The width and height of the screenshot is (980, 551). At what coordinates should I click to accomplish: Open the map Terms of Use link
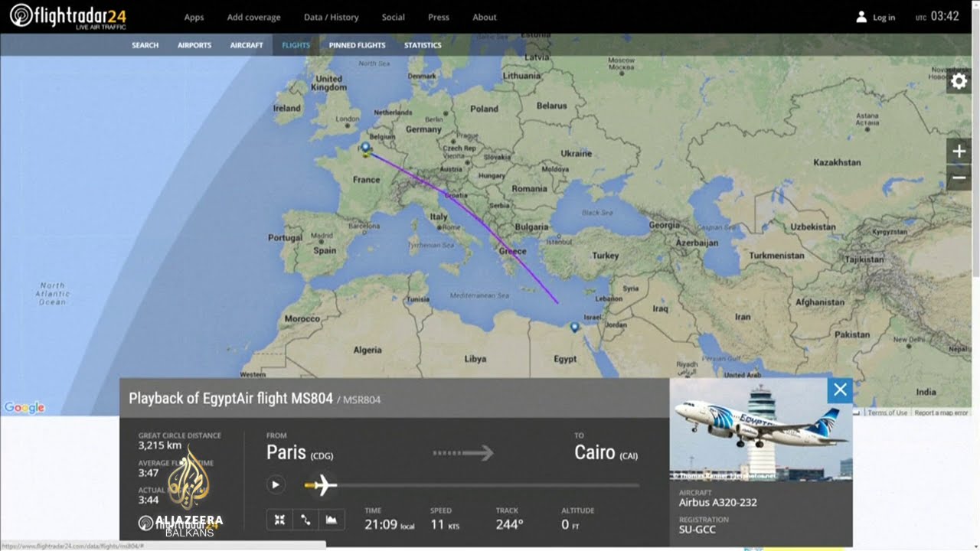tap(887, 413)
